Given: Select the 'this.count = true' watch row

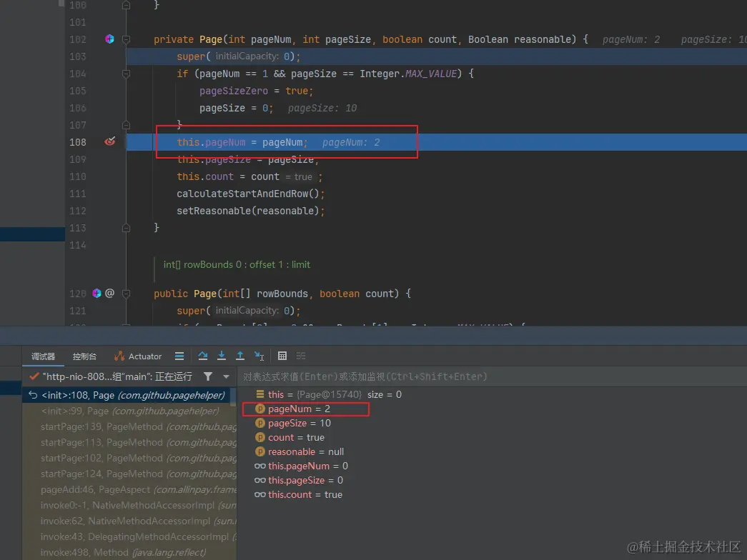Looking at the screenshot, I should tap(492, 494).
